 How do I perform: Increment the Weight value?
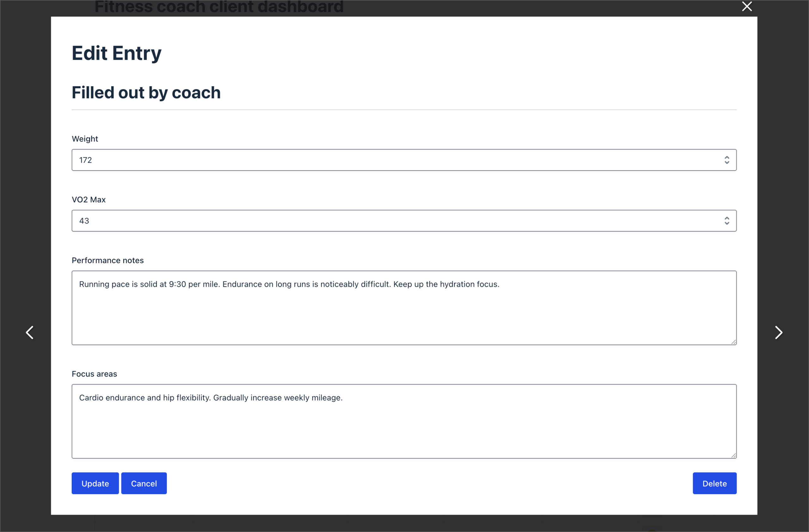pos(727,157)
